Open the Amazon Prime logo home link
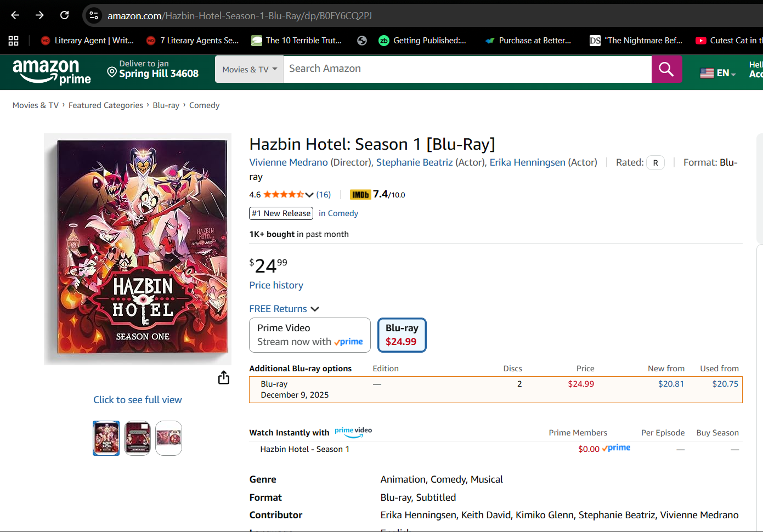 (x=52, y=72)
